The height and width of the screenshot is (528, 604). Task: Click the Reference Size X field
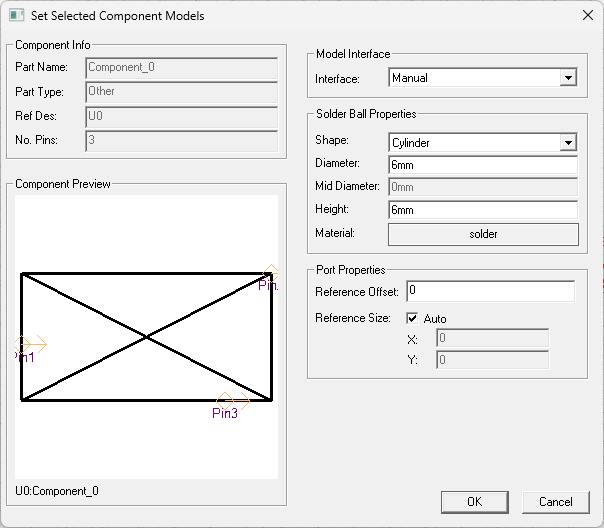click(x=492, y=338)
